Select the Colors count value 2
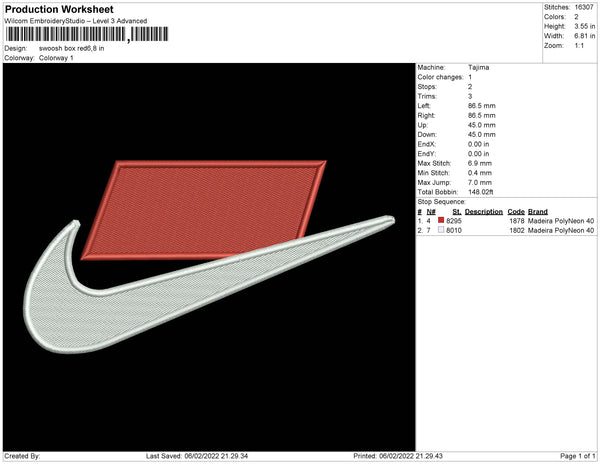This screenshot has height=464, width=600. (x=576, y=17)
